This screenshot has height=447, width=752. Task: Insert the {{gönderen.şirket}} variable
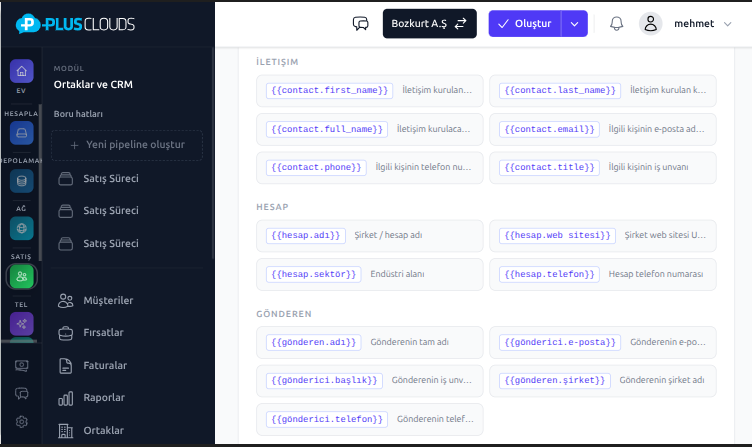point(554,380)
